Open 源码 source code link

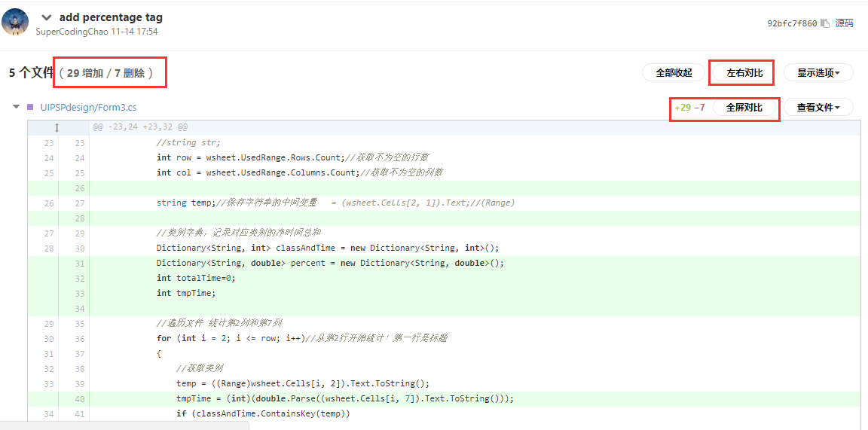(x=844, y=23)
